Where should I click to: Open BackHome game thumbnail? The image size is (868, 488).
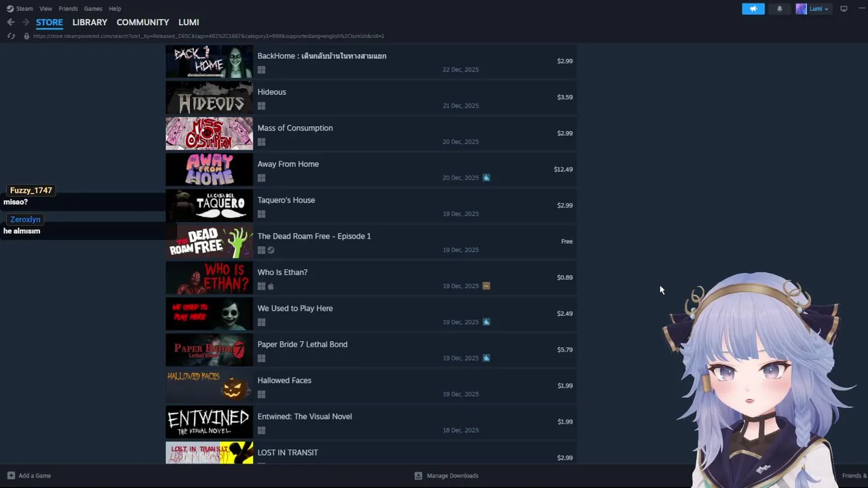(209, 61)
